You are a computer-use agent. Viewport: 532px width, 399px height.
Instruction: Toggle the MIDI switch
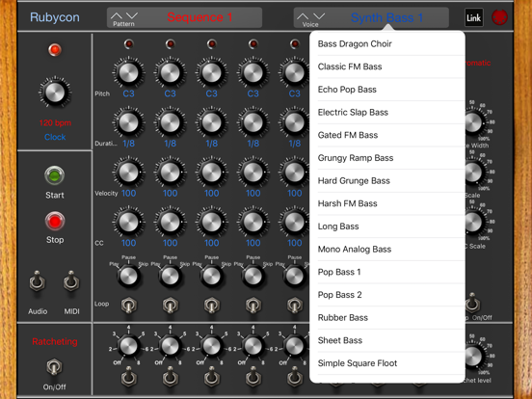tap(71, 282)
